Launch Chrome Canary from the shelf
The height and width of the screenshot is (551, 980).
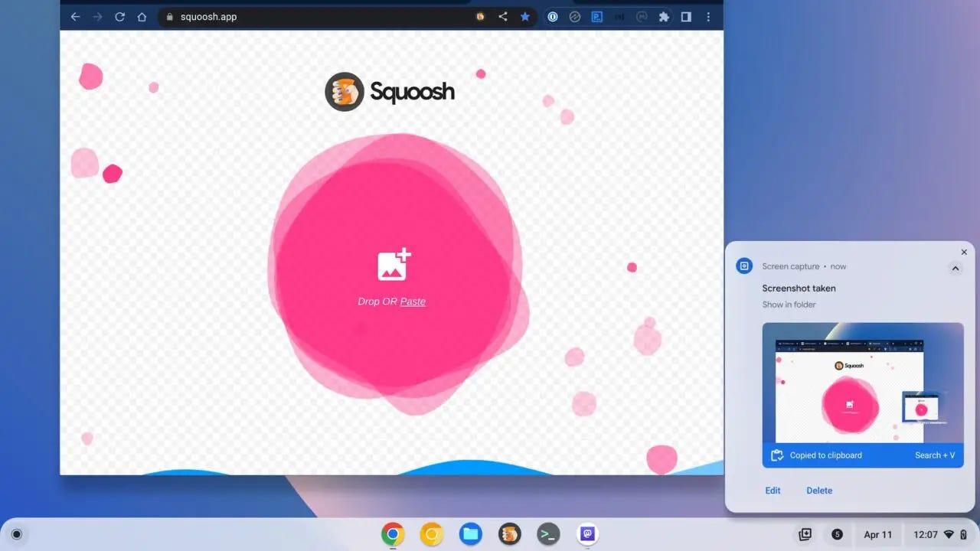pos(432,534)
